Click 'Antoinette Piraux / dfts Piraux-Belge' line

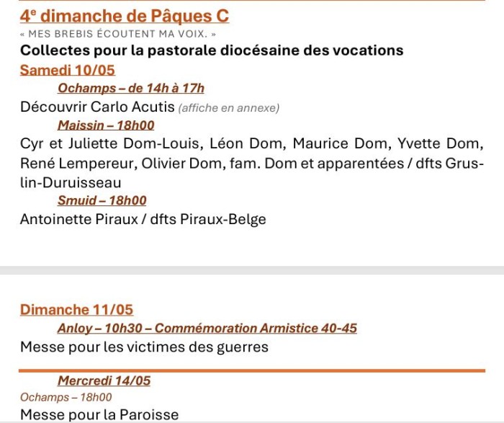tap(143, 219)
